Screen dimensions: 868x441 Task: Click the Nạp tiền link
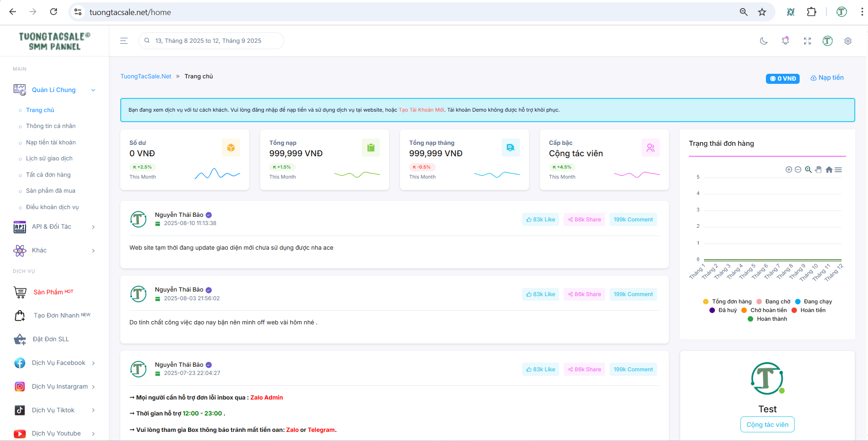pyautogui.click(x=827, y=78)
